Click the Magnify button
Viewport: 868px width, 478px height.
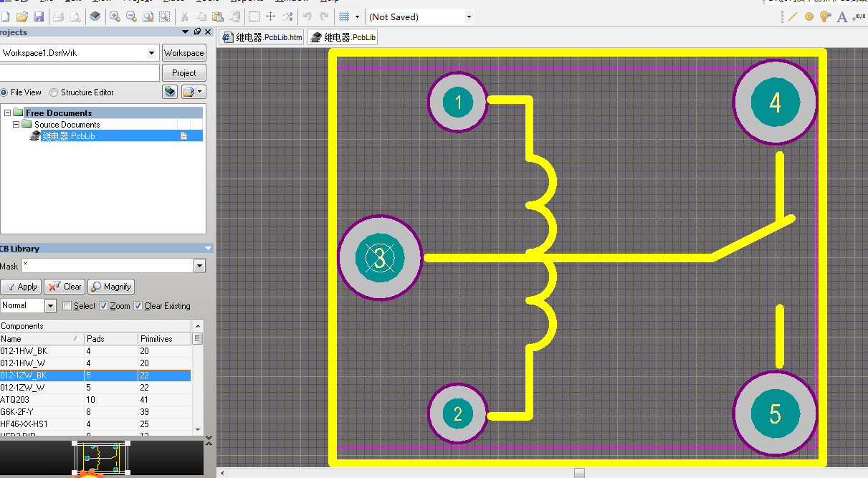click(111, 287)
